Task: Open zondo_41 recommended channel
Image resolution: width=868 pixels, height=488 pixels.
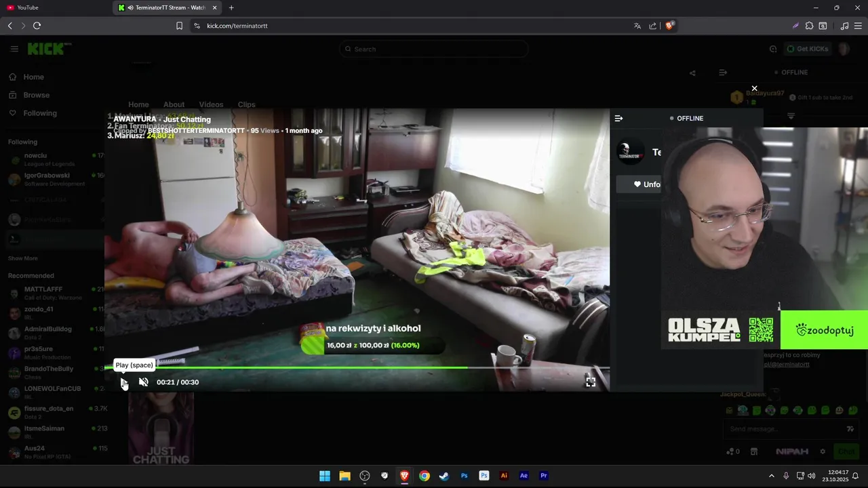Action: coord(56,312)
